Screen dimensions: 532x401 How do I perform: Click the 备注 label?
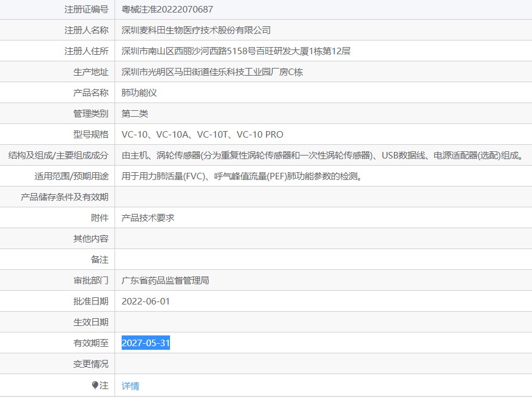point(100,260)
